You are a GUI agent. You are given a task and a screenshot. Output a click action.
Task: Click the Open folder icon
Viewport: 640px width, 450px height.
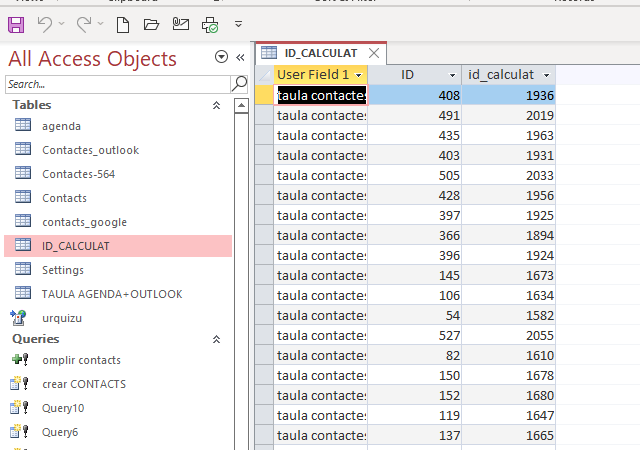pyautogui.click(x=151, y=23)
